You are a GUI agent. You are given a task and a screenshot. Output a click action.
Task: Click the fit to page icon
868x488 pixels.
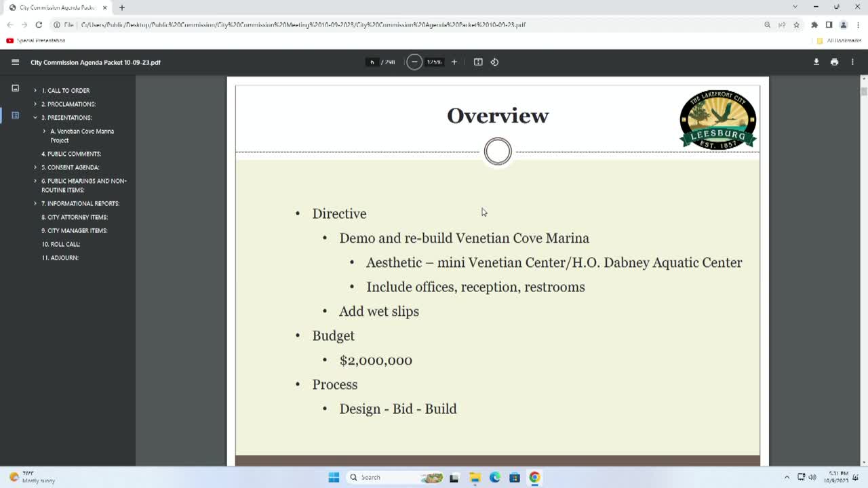478,62
